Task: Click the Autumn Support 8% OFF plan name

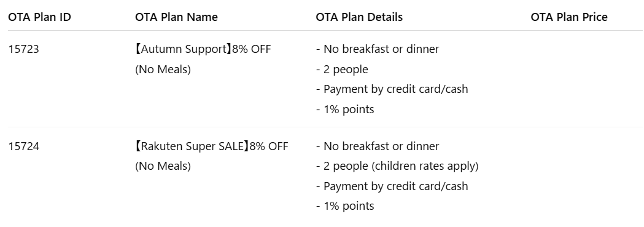Action: [203, 49]
